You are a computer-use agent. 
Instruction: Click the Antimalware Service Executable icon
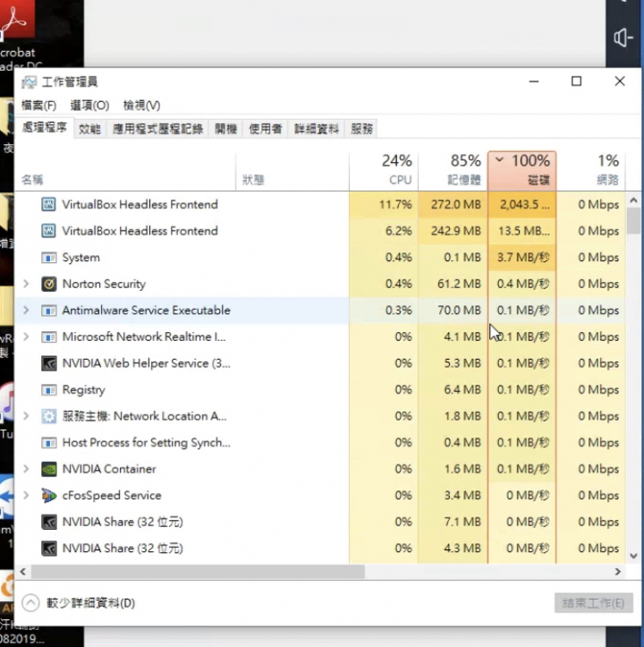[x=48, y=311]
